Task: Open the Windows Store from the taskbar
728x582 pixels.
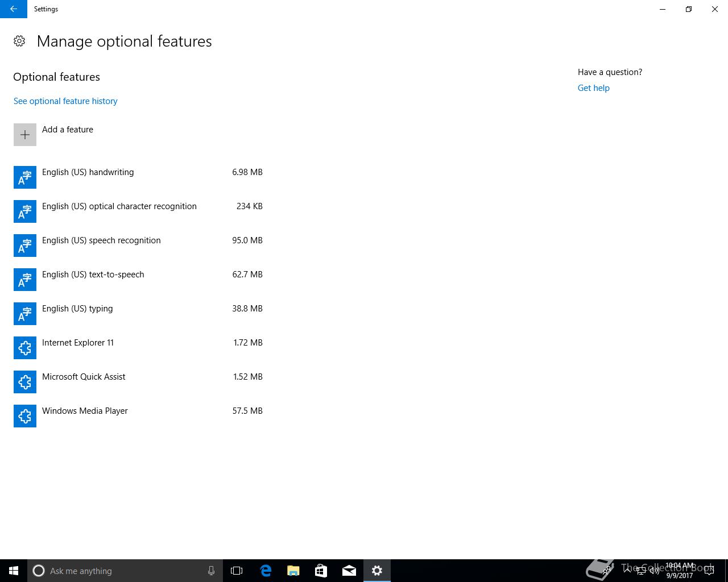Action: click(321, 571)
